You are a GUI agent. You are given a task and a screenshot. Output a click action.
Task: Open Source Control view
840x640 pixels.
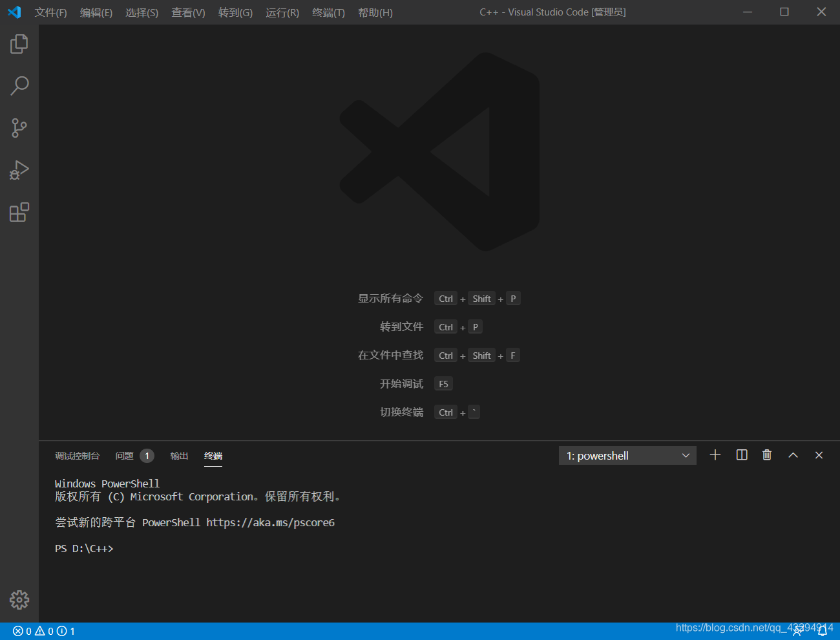click(19, 128)
